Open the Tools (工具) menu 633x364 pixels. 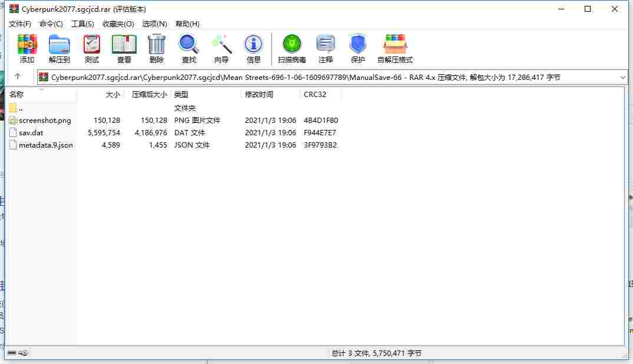(x=82, y=24)
